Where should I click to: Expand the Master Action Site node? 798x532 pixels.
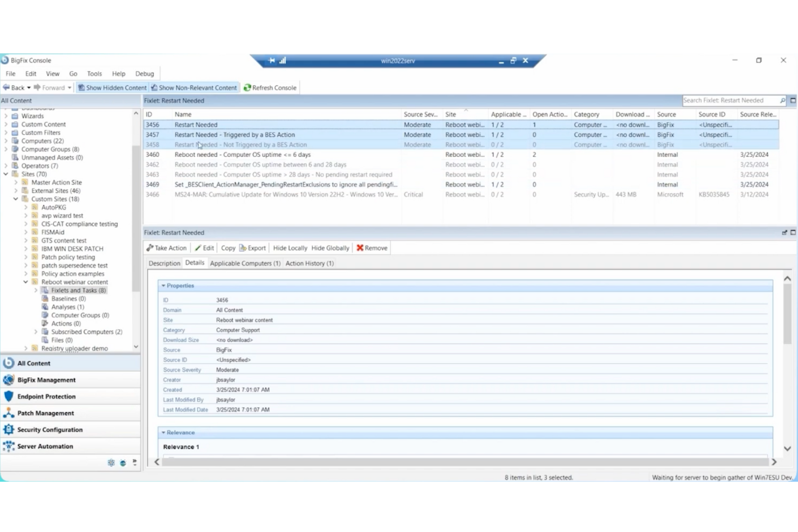[16, 182]
